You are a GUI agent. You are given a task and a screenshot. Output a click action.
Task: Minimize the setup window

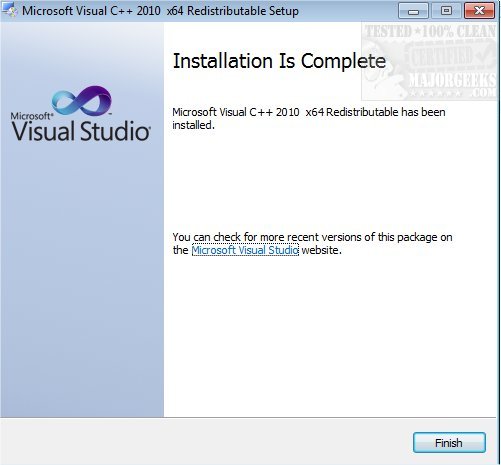pos(413,11)
